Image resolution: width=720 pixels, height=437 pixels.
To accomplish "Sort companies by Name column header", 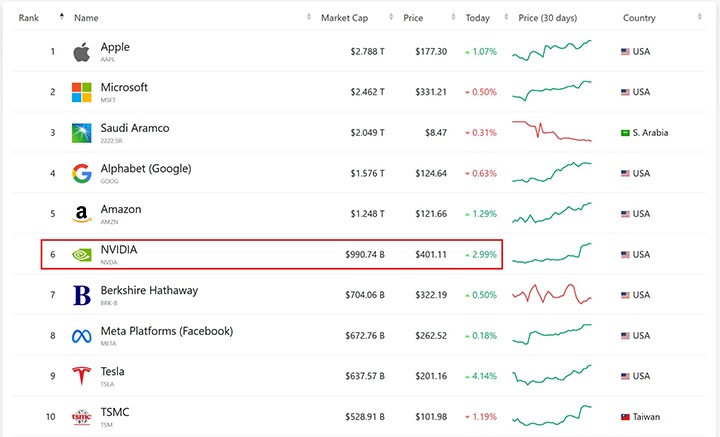I will pyautogui.click(x=86, y=18).
